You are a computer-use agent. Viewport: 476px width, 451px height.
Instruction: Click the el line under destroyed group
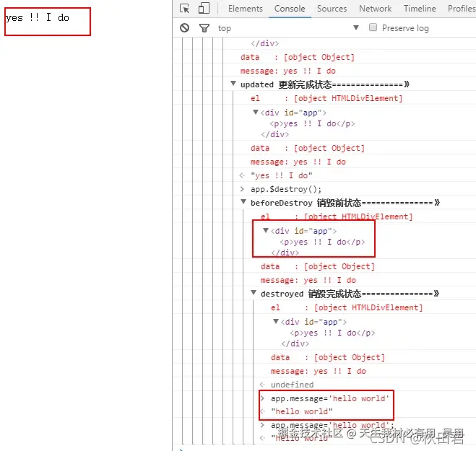[x=347, y=307]
